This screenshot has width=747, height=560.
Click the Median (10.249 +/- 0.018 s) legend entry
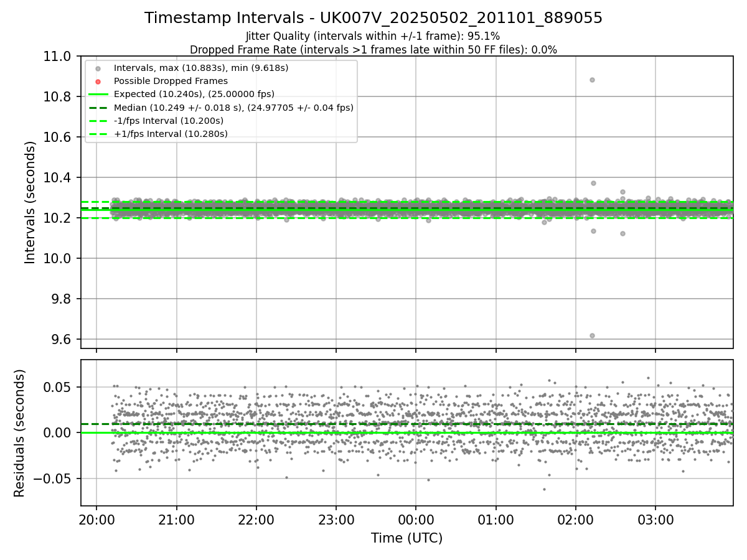(x=233, y=108)
